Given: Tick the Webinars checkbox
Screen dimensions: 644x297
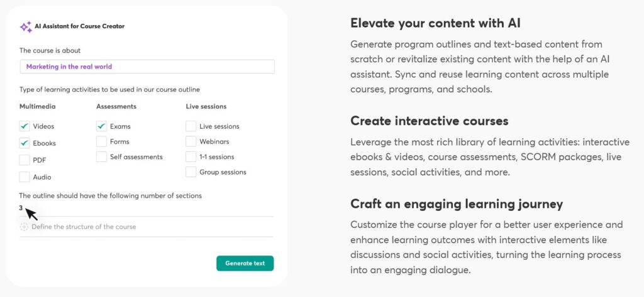Looking at the screenshot, I should (x=191, y=141).
